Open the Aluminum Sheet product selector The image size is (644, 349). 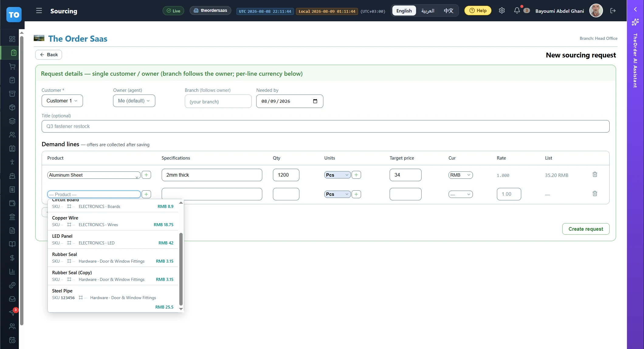[94, 175]
